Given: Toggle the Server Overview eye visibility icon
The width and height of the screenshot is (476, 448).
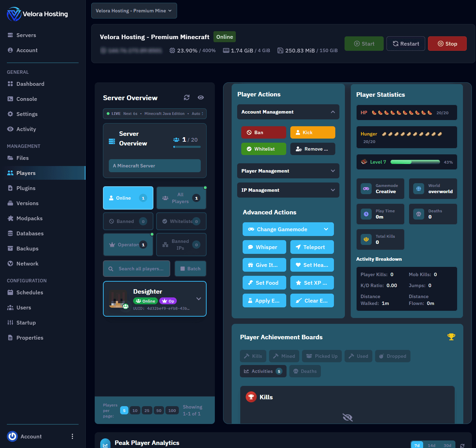Looking at the screenshot, I should 201,98.
